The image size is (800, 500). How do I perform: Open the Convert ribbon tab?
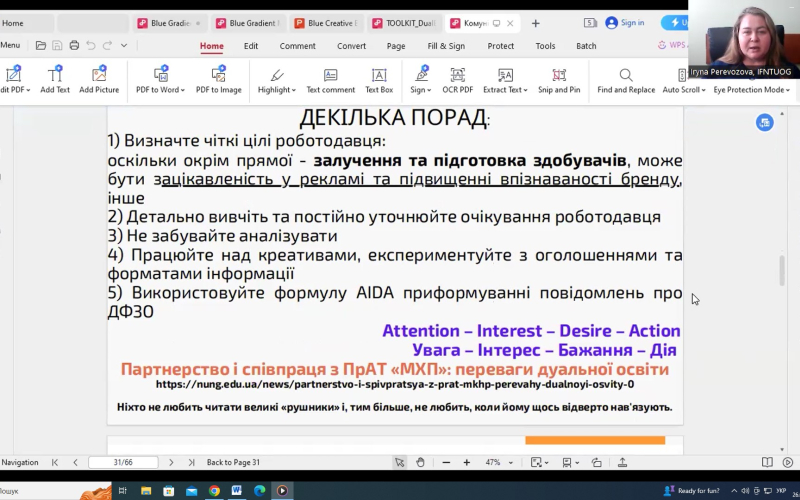coord(351,46)
